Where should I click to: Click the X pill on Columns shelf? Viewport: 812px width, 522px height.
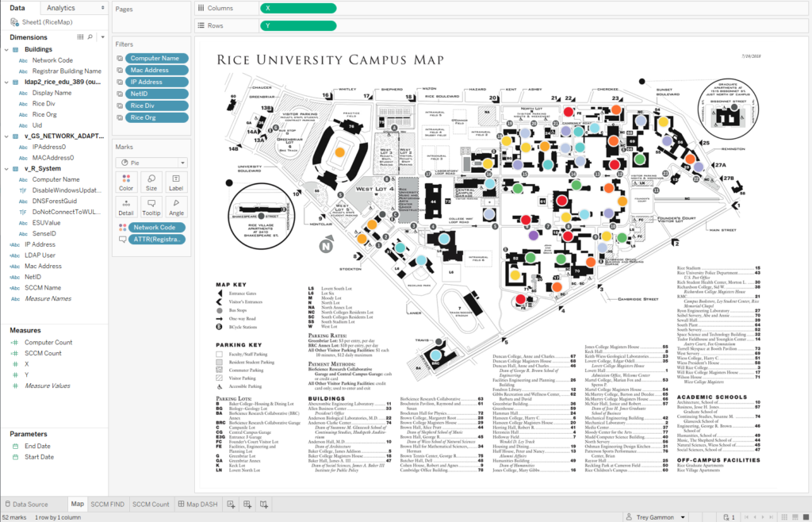298,8
